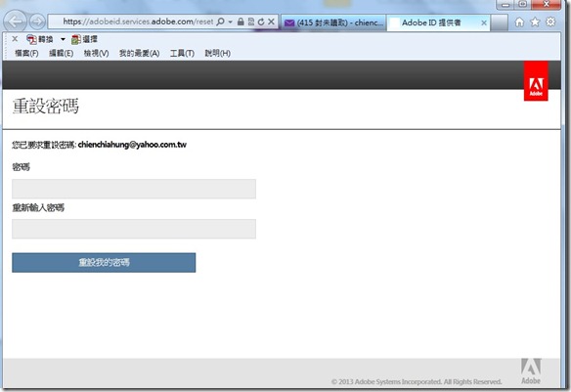Image resolution: width=571 pixels, height=392 pixels.
Task: Switch to the Yahoo mail inbox tab
Action: click(333, 22)
